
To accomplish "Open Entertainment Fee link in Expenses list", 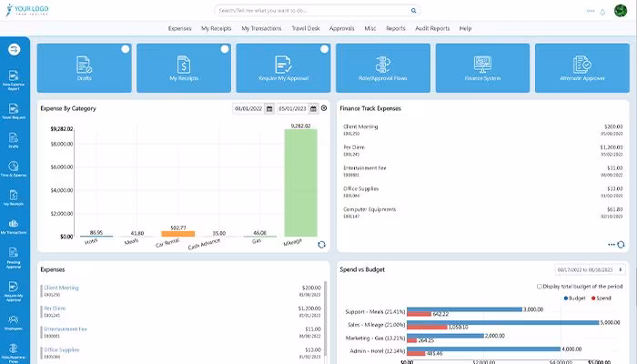I will pos(66,329).
